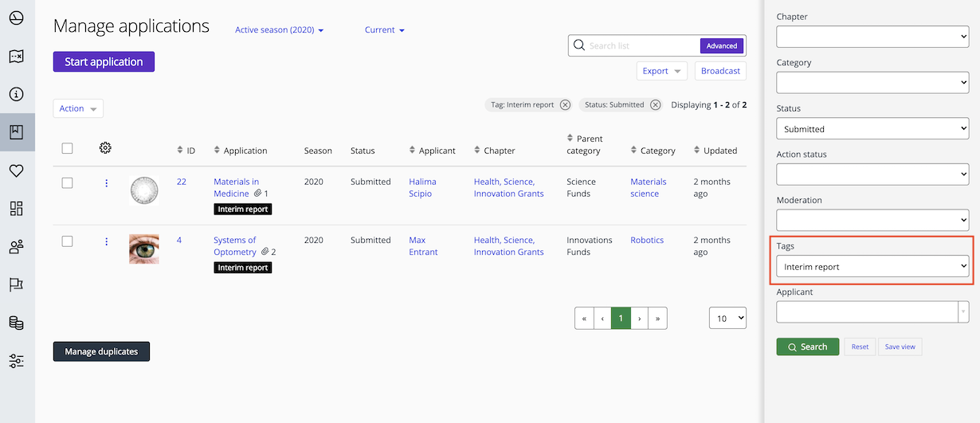
Task: Select the checkbox for Systems of Optometry
Action: 68,241
